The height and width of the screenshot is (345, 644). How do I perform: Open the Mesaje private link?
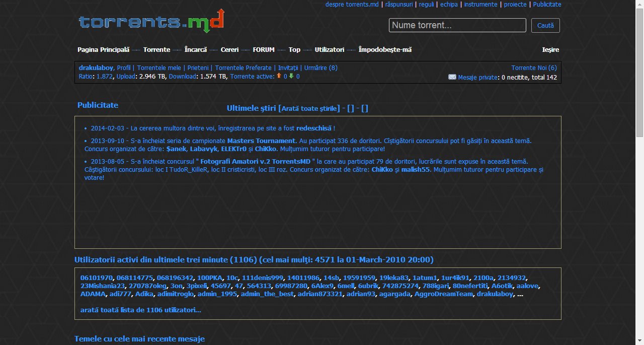tap(477, 77)
